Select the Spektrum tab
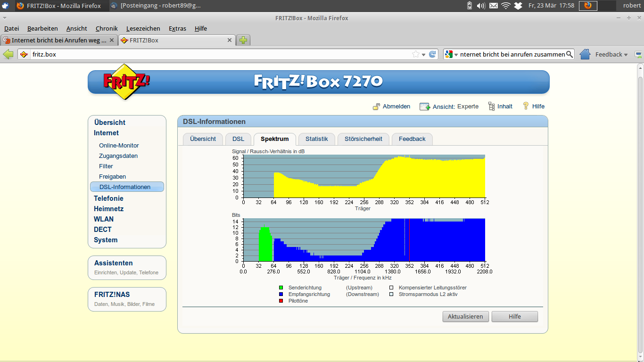The height and width of the screenshot is (362, 644). point(274,139)
